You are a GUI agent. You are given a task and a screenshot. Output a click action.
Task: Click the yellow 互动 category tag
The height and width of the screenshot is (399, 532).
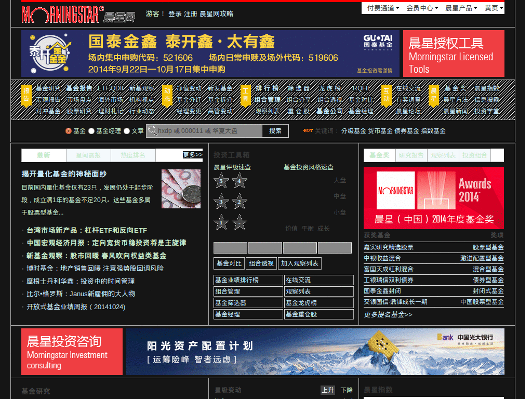[386, 96]
